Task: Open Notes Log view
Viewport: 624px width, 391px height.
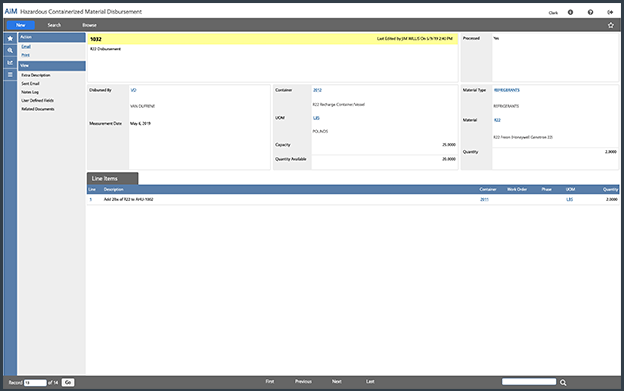Action: [x=30, y=92]
